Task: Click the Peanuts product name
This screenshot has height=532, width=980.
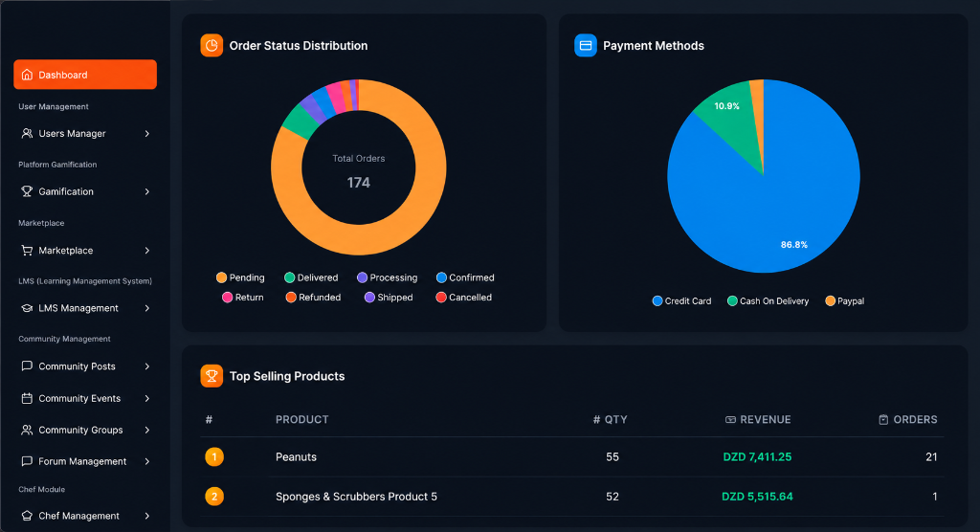Action: tap(297, 457)
